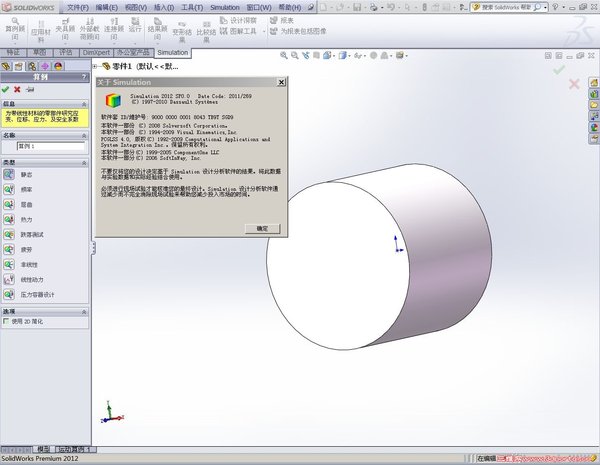Image resolution: width=600 pixels, height=465 pixels.
Task: Open the 连接顾问 connections advisor
Action: pyautogui.click(x=114, y=29)
